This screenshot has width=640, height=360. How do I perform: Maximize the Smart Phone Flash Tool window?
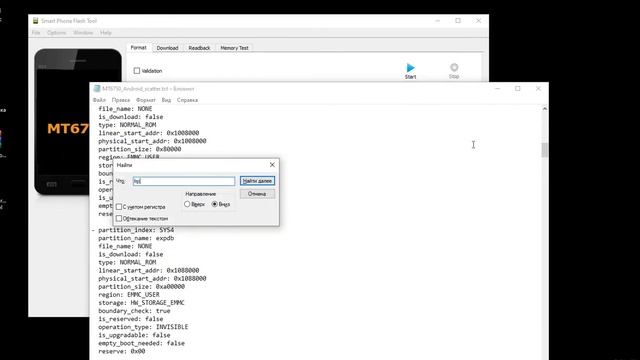click(x=458, y=21)
